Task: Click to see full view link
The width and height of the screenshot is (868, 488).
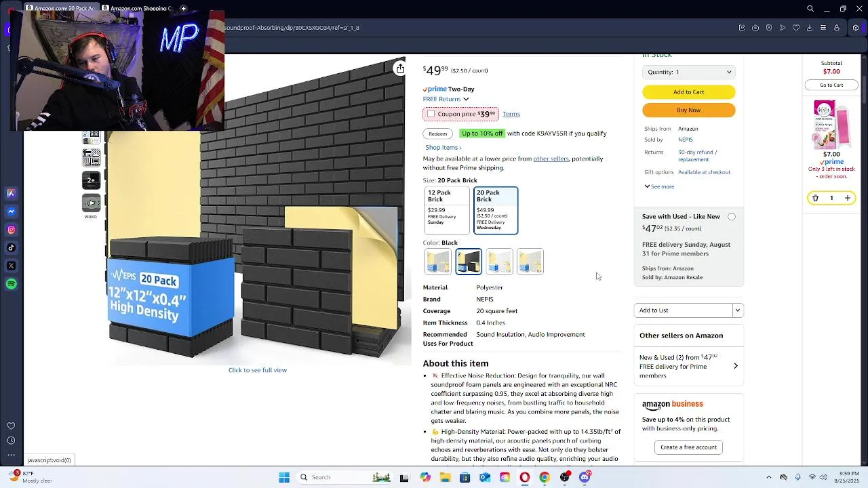Action: coord(258,370)
